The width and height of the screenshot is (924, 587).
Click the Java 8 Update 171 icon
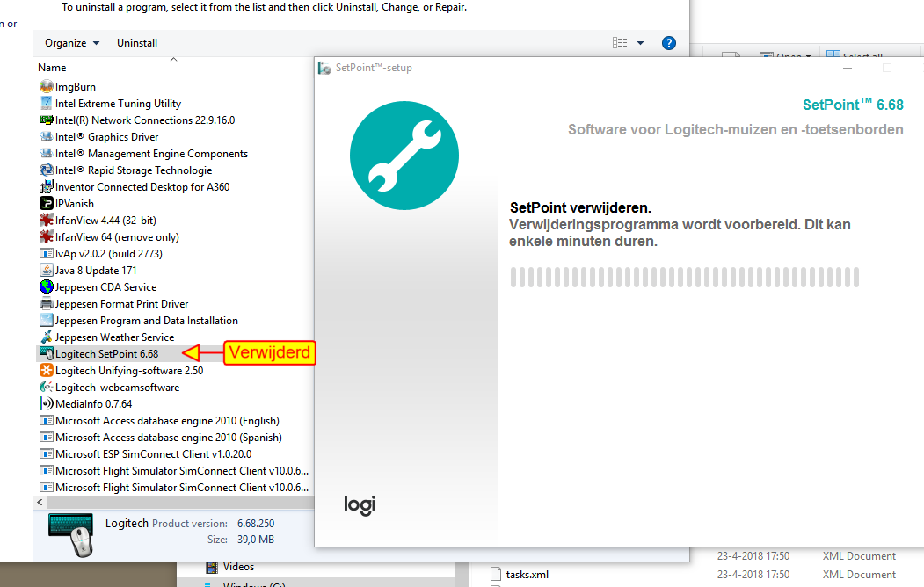pyautogui.click(x=46, y=271)
